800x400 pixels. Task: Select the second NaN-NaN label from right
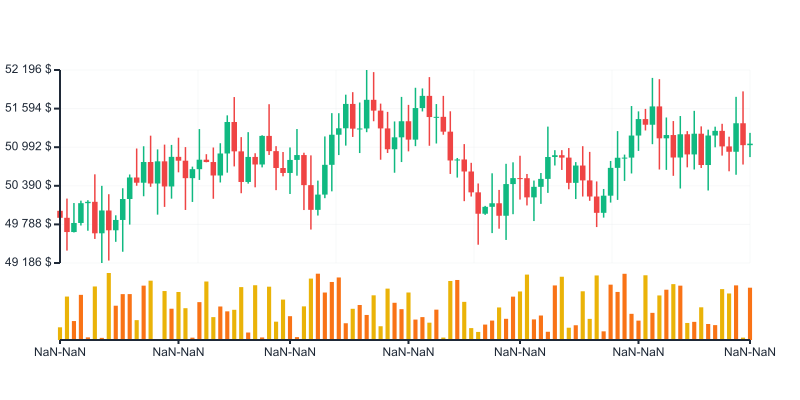pyautogui.click(x=638, y=352)
